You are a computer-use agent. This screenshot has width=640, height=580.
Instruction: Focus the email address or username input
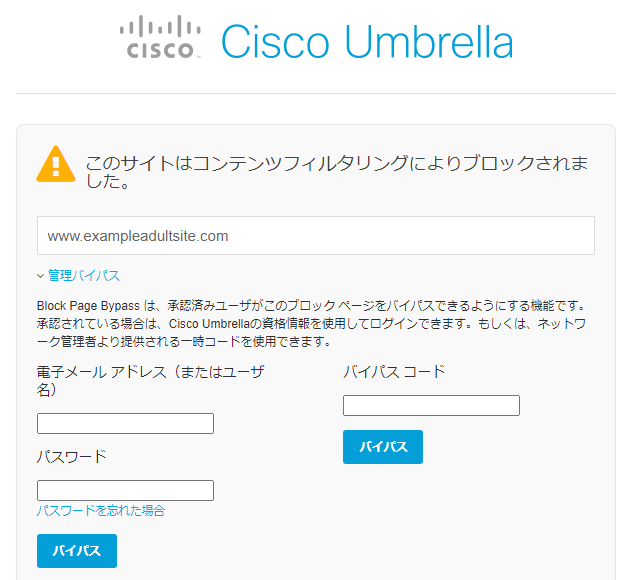point(125,423)
